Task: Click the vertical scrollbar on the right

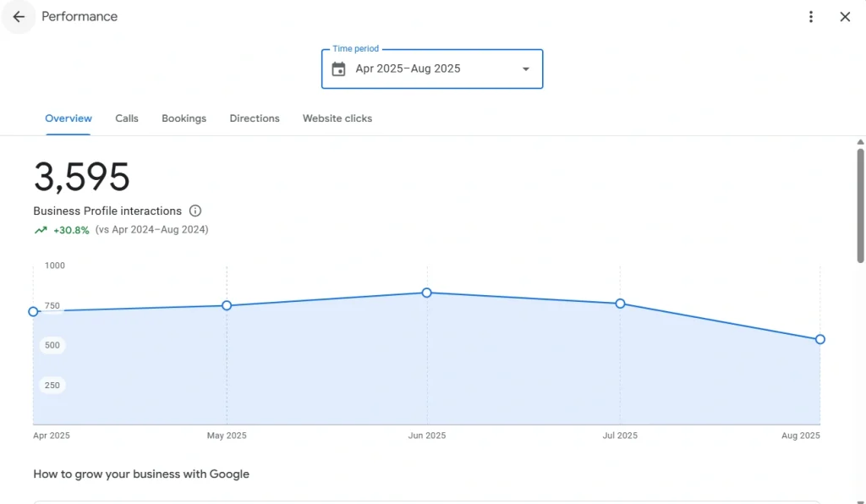Action: [x=859, y=203]
